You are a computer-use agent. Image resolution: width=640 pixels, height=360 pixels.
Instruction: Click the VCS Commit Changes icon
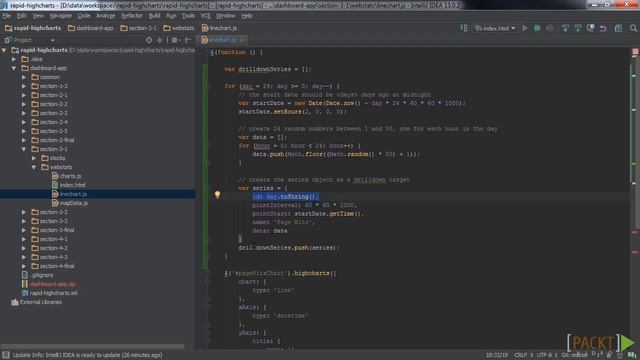point(578,28)
